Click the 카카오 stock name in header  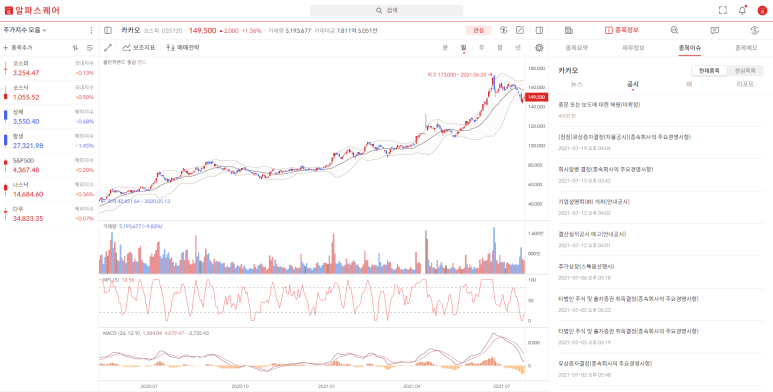tap(130, 31)
